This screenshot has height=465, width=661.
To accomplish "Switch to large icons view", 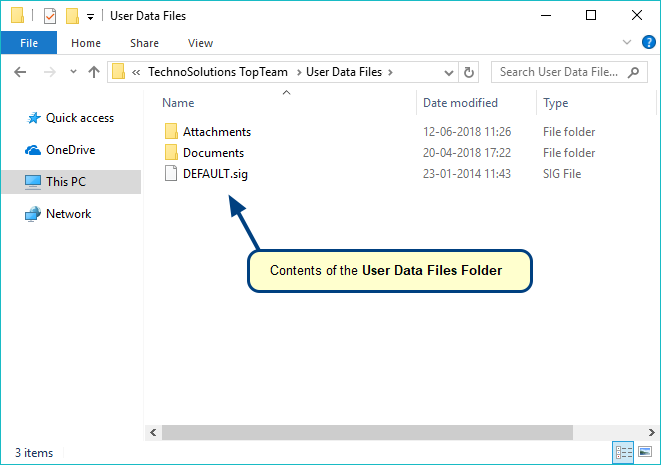I will [643, 452].
